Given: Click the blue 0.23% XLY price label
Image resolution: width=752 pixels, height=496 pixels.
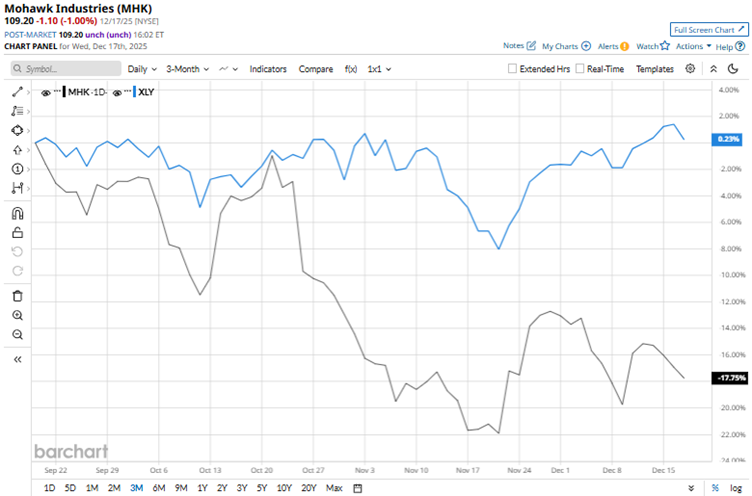Looking at the screenshot, I should [728, 139].
